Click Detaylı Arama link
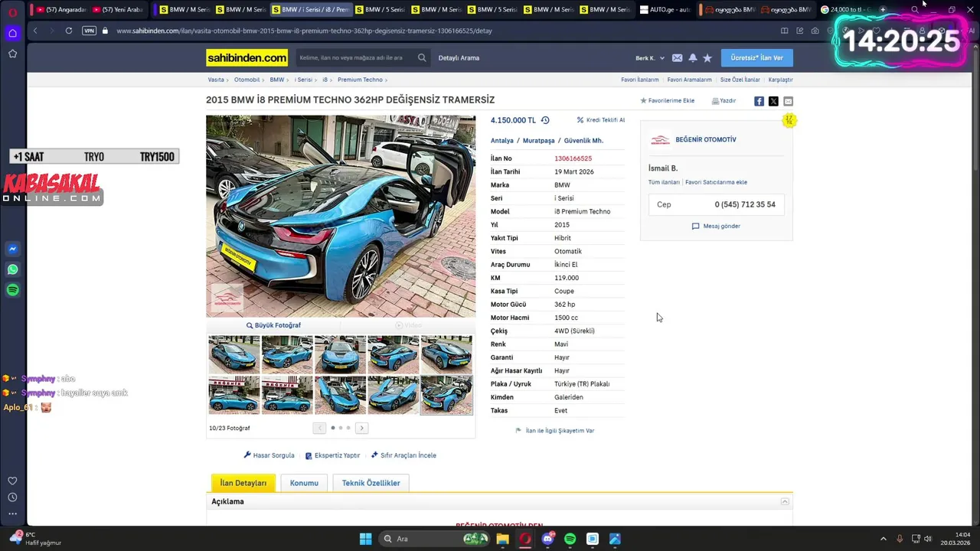The width and height of the screenshot is (980, 551). 459,58
